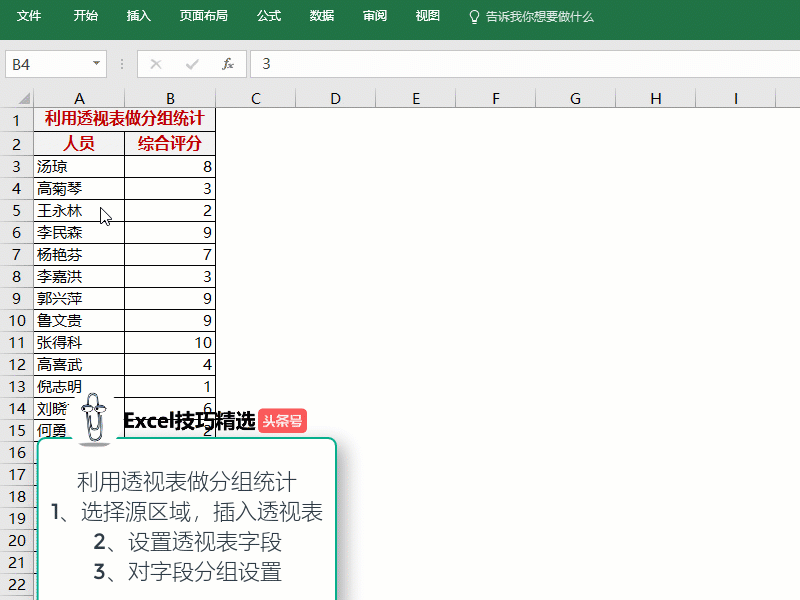This screenshot has height=600, width=800.
Task: Select row 5 header
Action: (x=16, y=210)
